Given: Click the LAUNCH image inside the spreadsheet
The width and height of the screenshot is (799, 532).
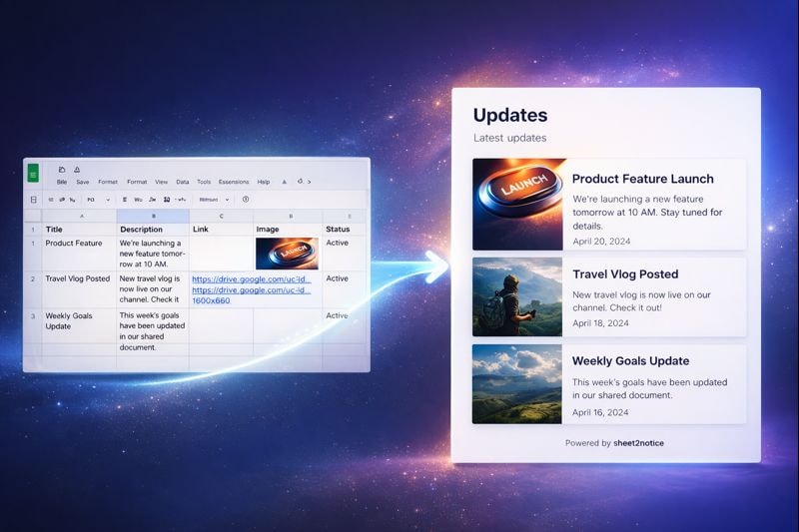Looking at the screenshot, I should 287,253.
